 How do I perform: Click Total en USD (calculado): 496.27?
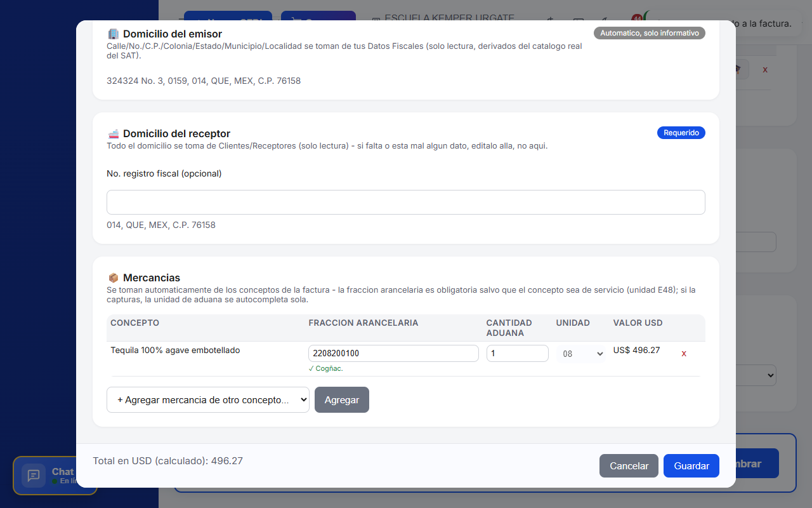point(167,461)
